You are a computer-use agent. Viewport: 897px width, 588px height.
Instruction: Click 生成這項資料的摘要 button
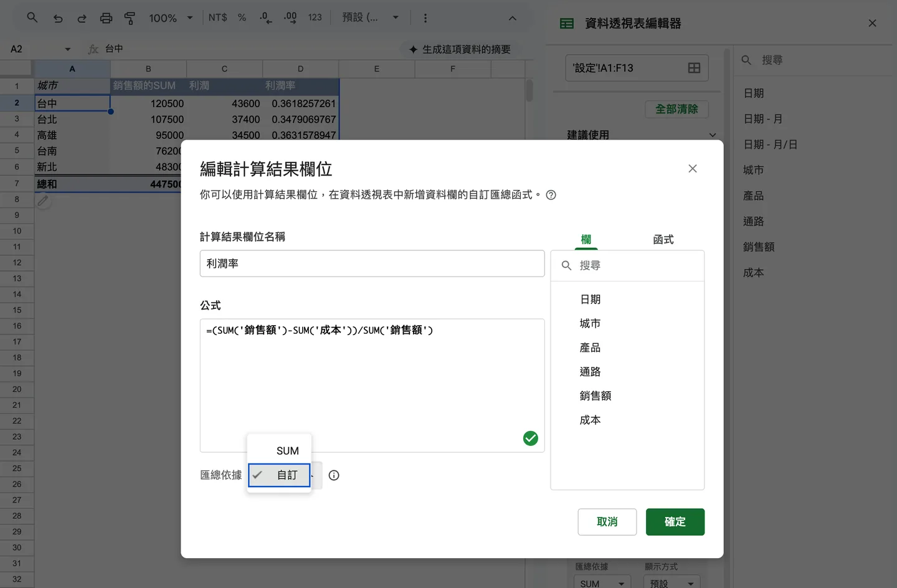click(460, 49)
